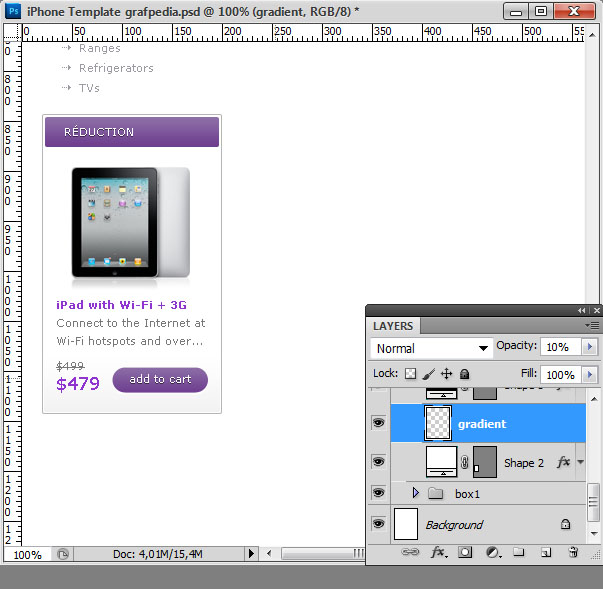603x589 pixels.
Task: Collapse the Layers panel to icons
Action: point(581,310)
